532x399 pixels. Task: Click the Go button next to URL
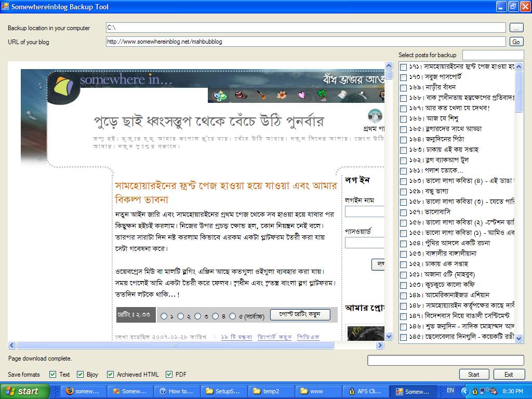click(x=516, y=42)
